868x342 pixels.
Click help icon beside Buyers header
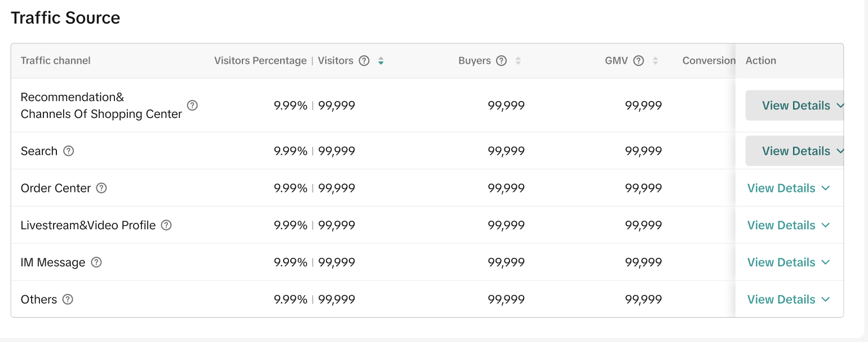[x=501, y=61]
